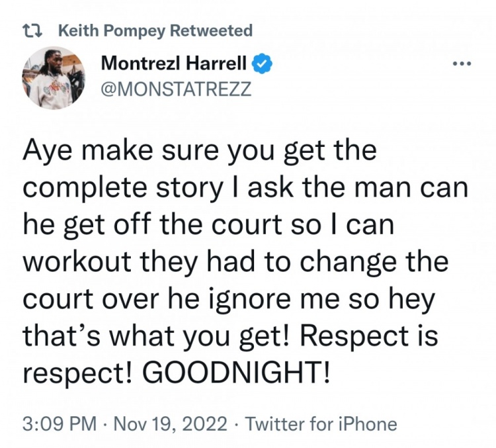Open Montrezl Harrell's profile picture
Viewport: 496px width, 448px height.
(x=54, y=79)
